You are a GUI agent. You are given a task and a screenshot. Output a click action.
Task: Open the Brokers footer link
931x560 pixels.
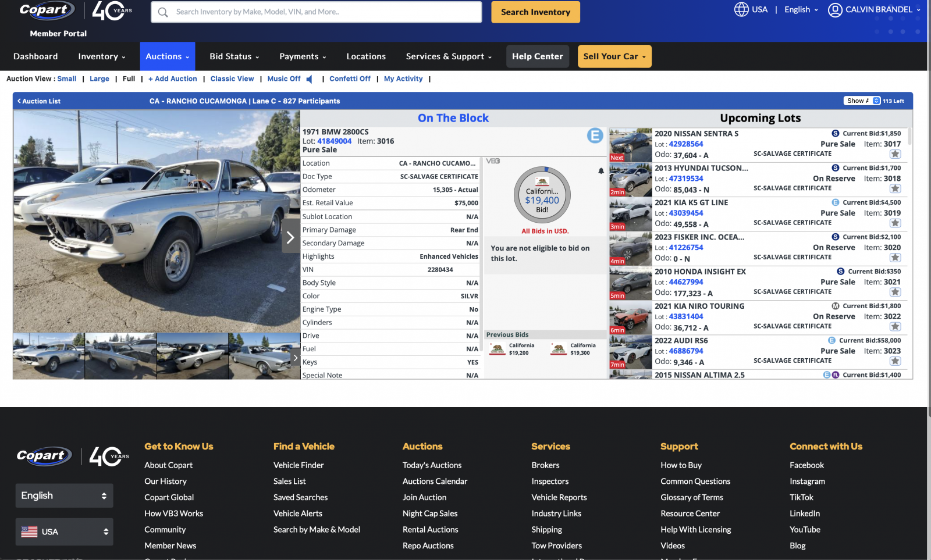[x=545, y=465]
